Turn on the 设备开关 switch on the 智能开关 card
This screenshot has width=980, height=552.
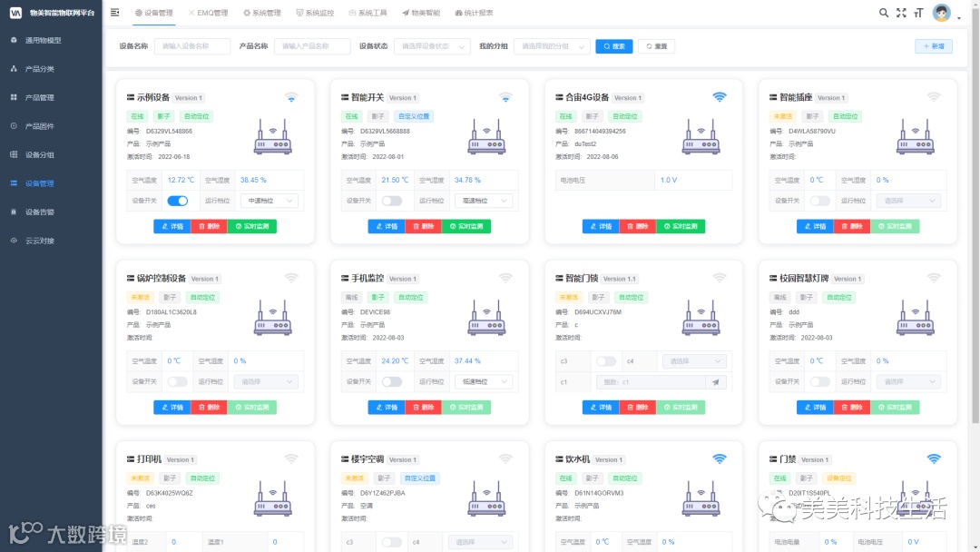pyautogui.click(x=392, y=201)
